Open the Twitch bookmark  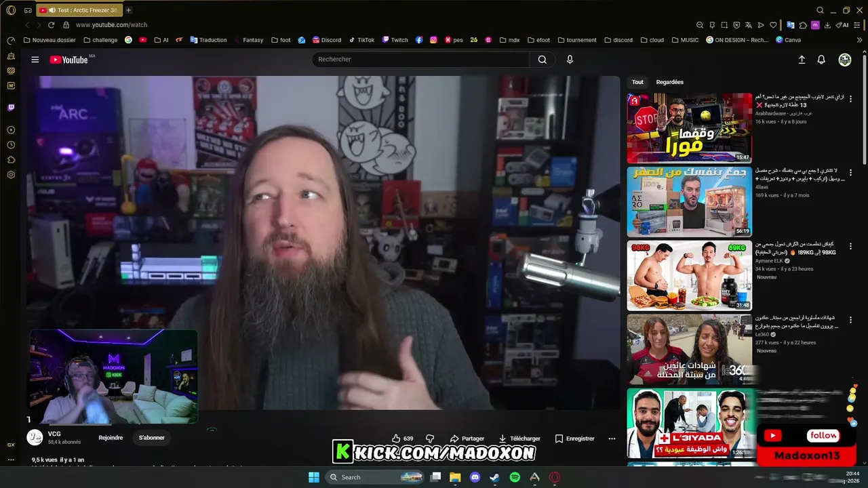[395, 40]
